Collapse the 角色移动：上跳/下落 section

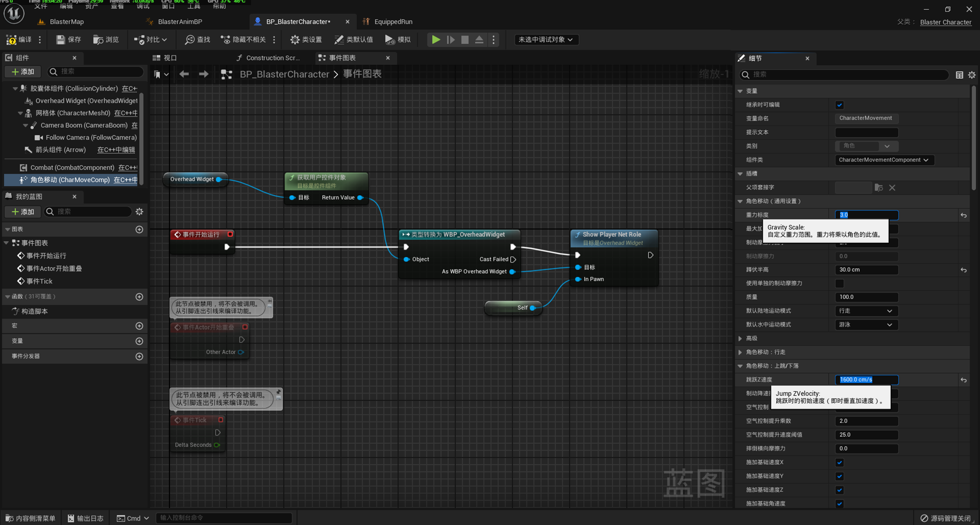click(740, 366)
